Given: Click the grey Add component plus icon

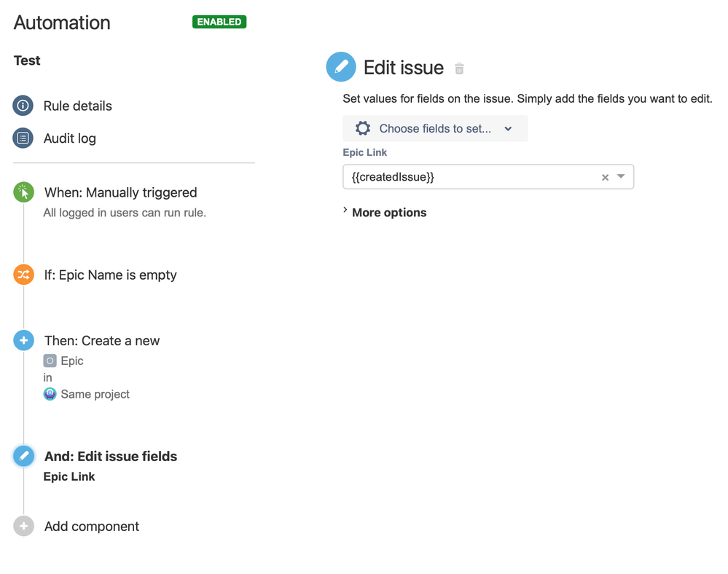Looking at the screenshot, I should tap(24, 526).
